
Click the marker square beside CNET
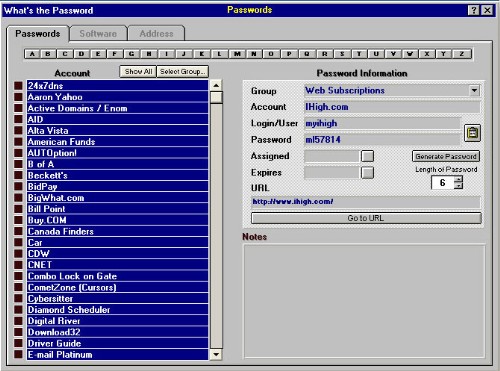click(x=18, y=265)
